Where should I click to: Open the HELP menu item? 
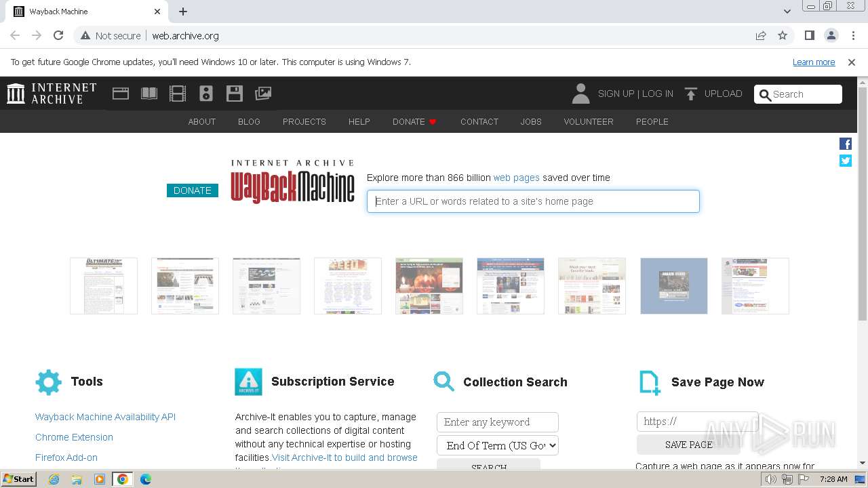359,122
